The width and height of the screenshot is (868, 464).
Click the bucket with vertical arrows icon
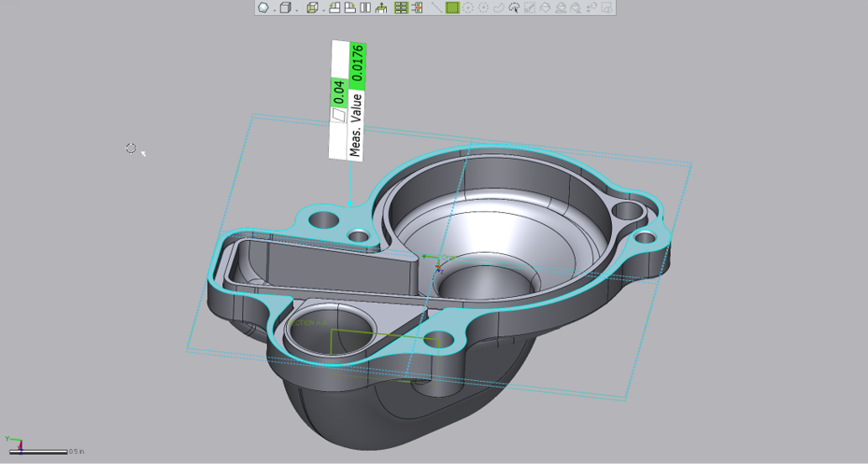(591, 7)
